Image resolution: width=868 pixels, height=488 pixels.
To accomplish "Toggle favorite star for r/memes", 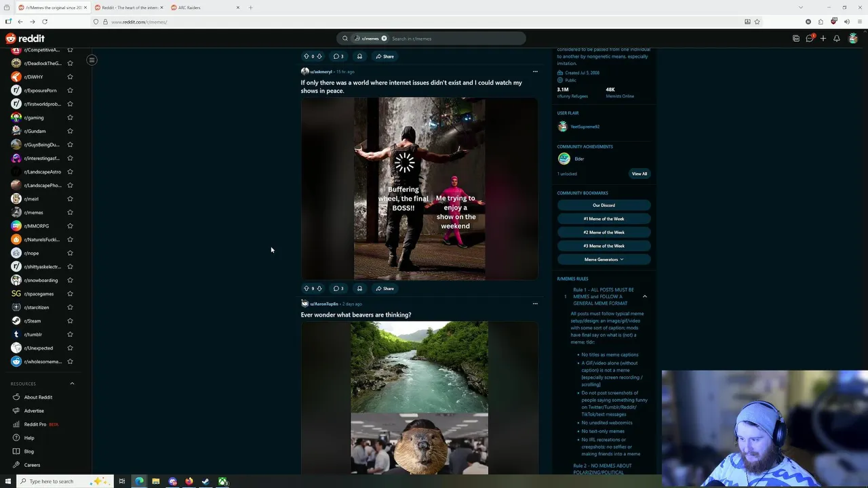I will pos(70,212).
